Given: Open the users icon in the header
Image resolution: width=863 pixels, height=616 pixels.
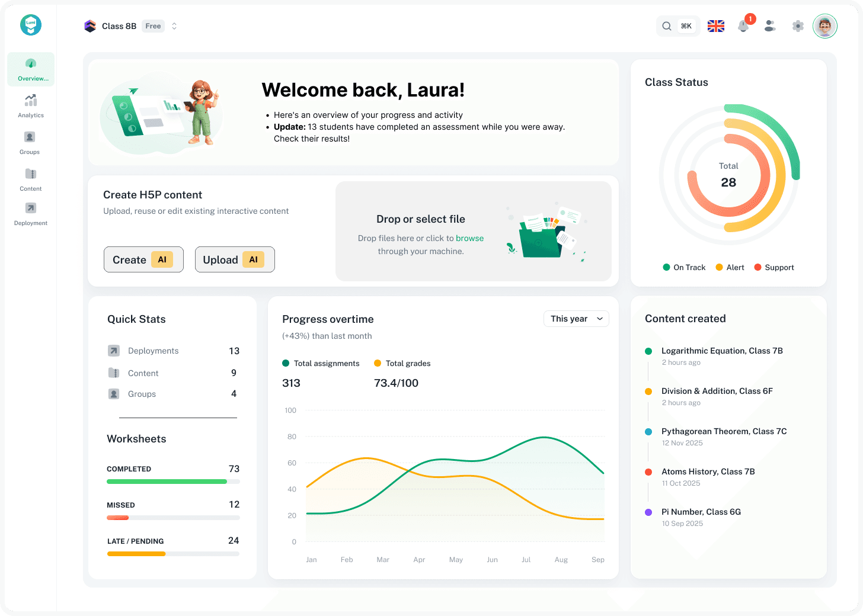Looking at the screenshot, I should coord(770,26).
